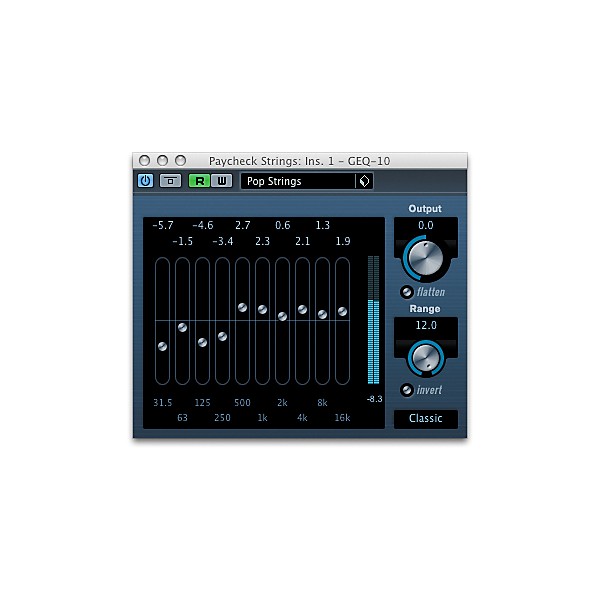Click the 16k band slider handle
Screen dimensions: 600x600
click(x=342, y=311)
